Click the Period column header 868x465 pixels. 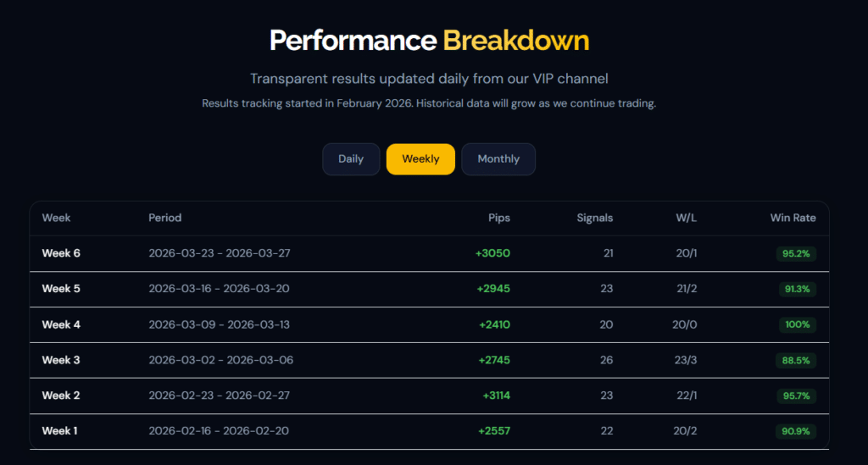coord(165,218)
